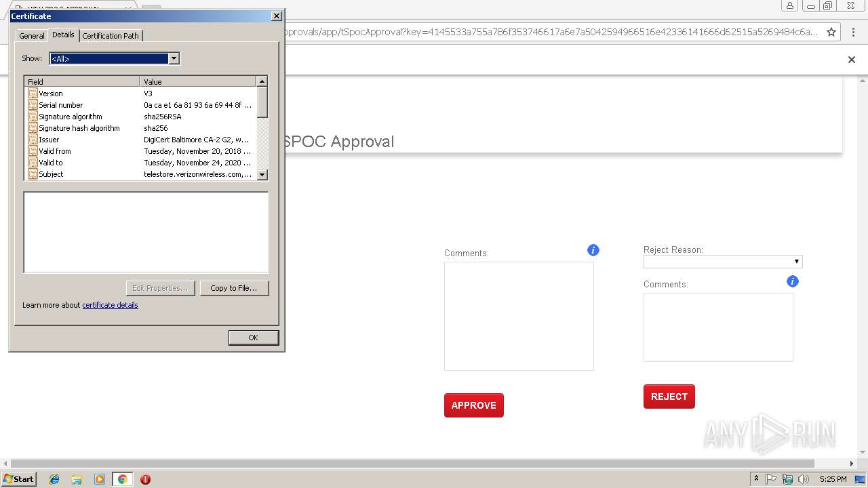Select the Details tab

[x=63, y=35]
